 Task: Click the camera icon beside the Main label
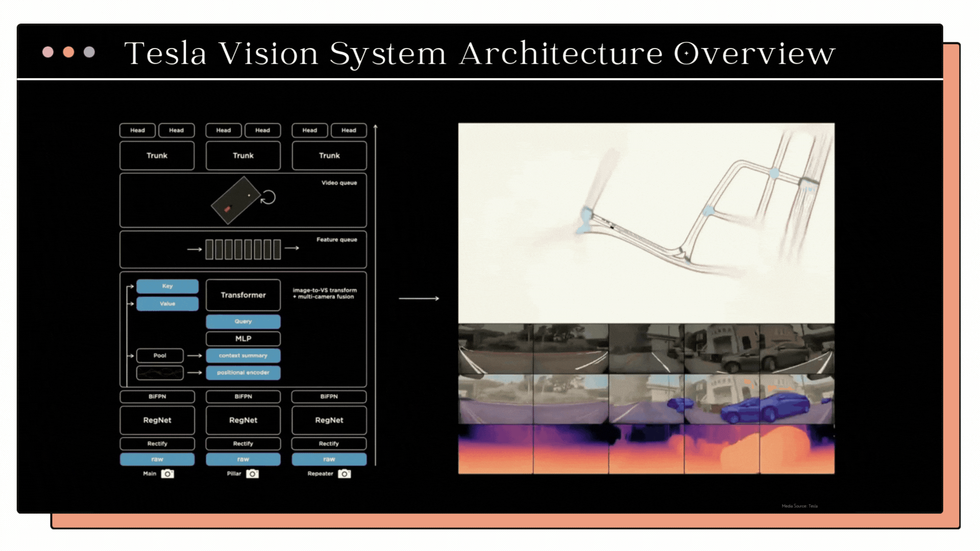[167, 473]
